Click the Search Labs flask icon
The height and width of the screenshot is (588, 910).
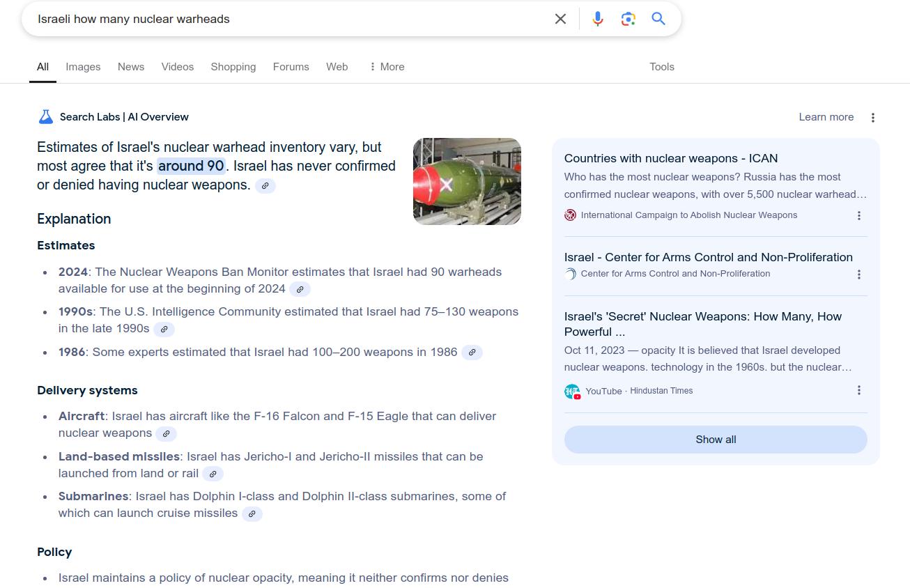click(46, 117)
